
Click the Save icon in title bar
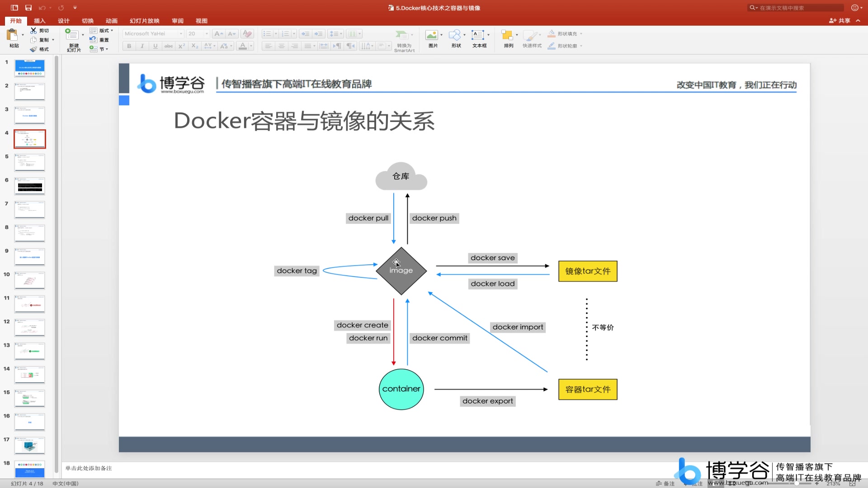(x=28, y=8)
